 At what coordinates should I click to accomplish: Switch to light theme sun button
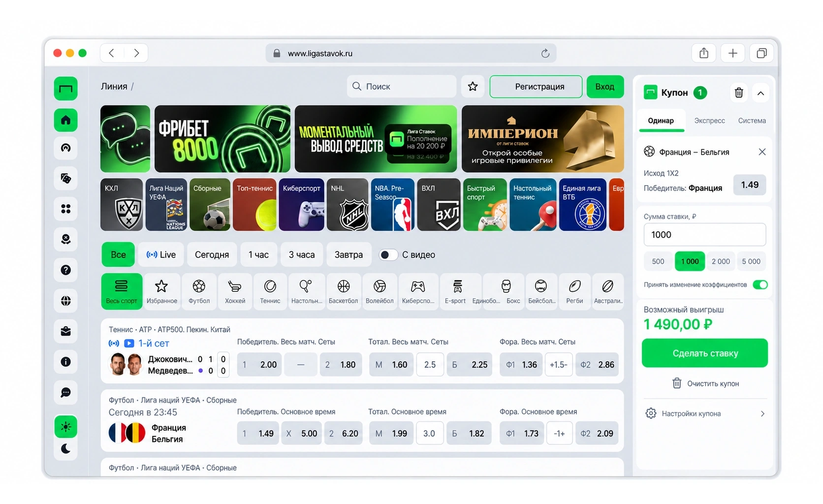(x=65, y=427)
